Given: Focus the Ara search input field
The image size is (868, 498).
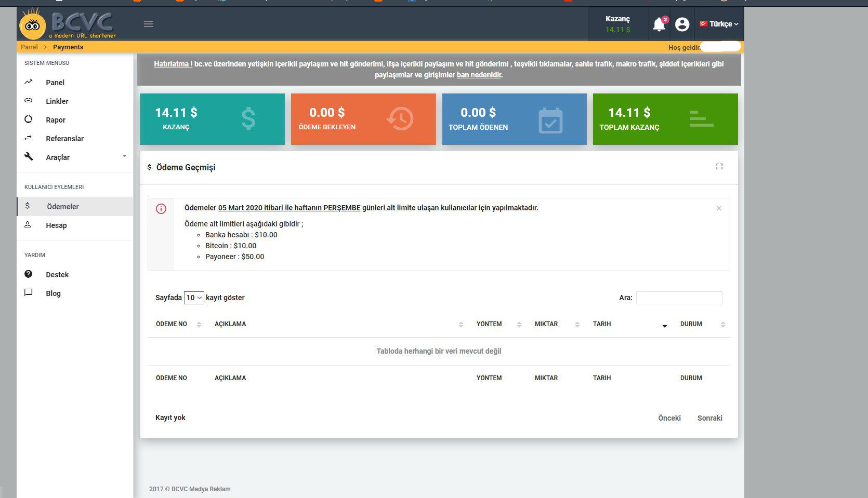Looking at the screenshot, I should point(679,298).
